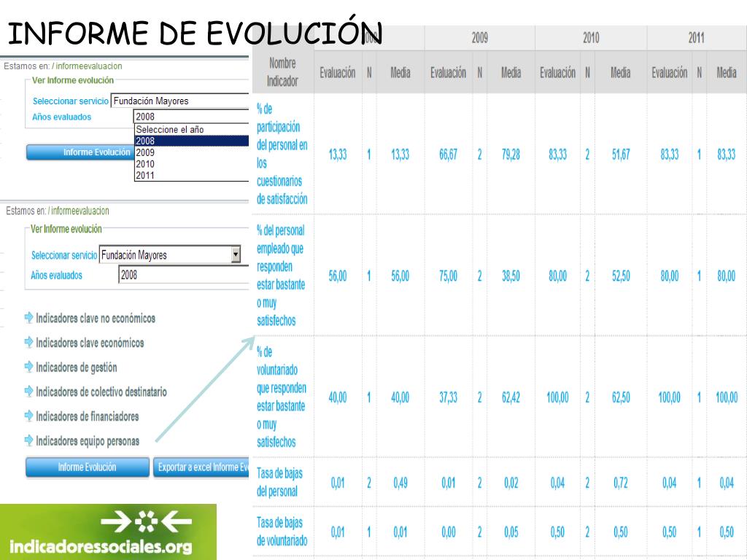
Task: Click '% de participación del personal' indicator name
Action: (282, 154)
